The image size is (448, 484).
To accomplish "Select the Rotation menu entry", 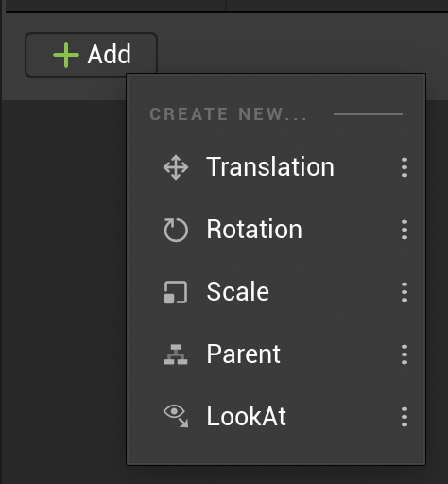I will coord(276,230).
